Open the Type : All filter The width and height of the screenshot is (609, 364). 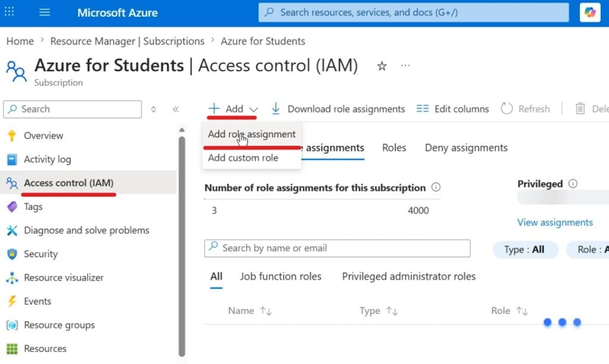pos(525,249)
